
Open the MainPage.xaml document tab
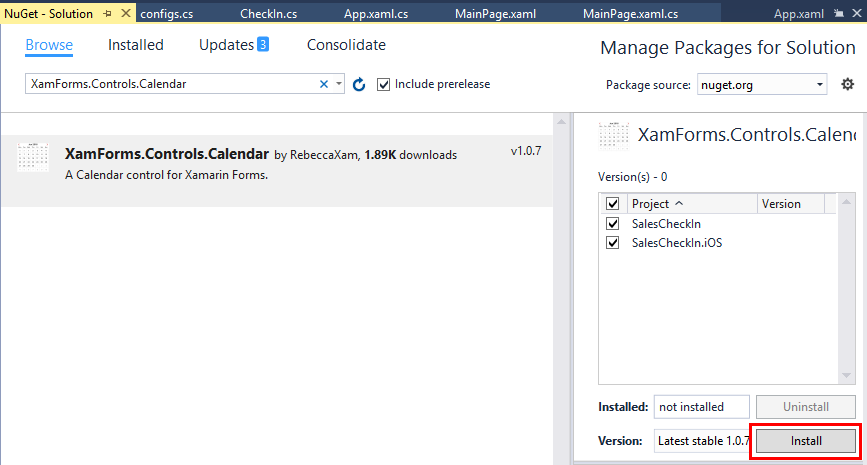pos(495,14)
